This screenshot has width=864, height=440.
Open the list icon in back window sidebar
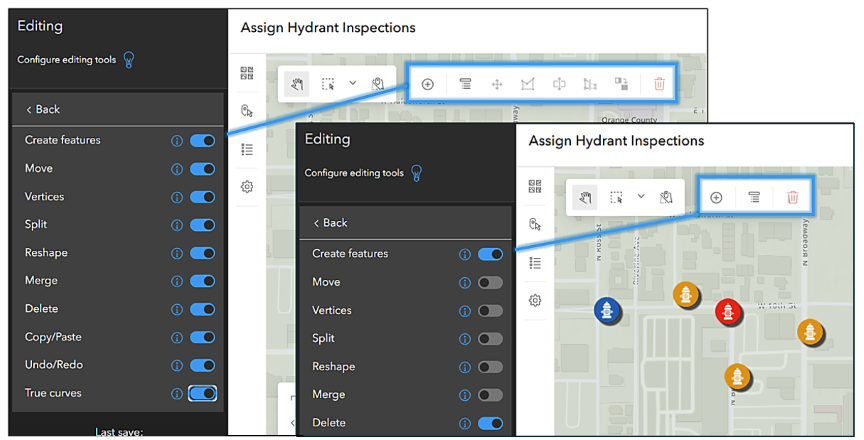tap(247, 149)
